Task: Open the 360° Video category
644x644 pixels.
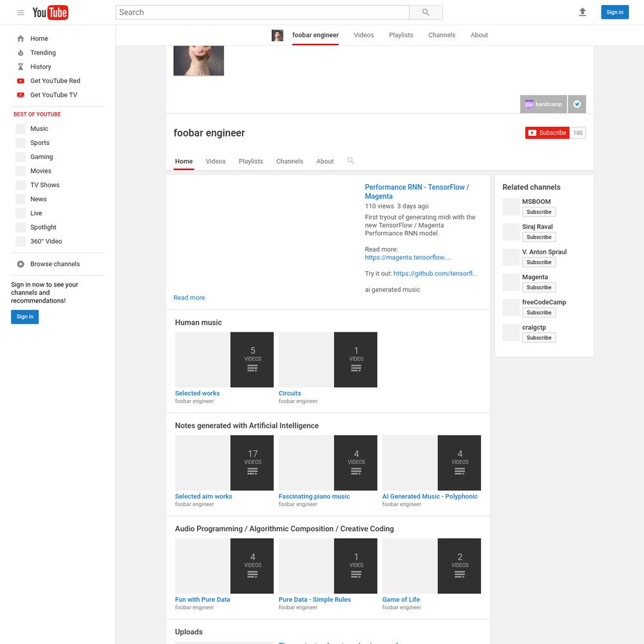Action: [46, 241]
